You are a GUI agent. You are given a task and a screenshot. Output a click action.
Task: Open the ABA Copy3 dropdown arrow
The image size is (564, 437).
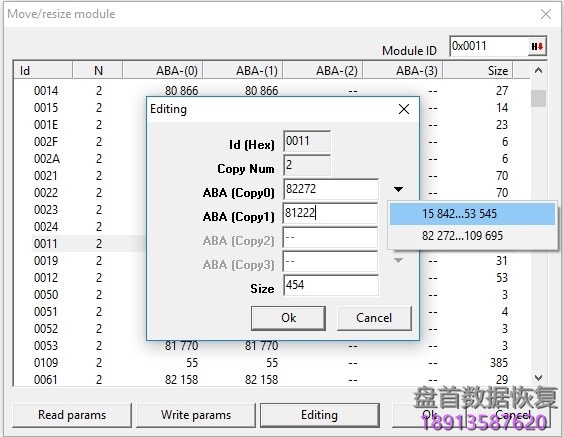398,260
